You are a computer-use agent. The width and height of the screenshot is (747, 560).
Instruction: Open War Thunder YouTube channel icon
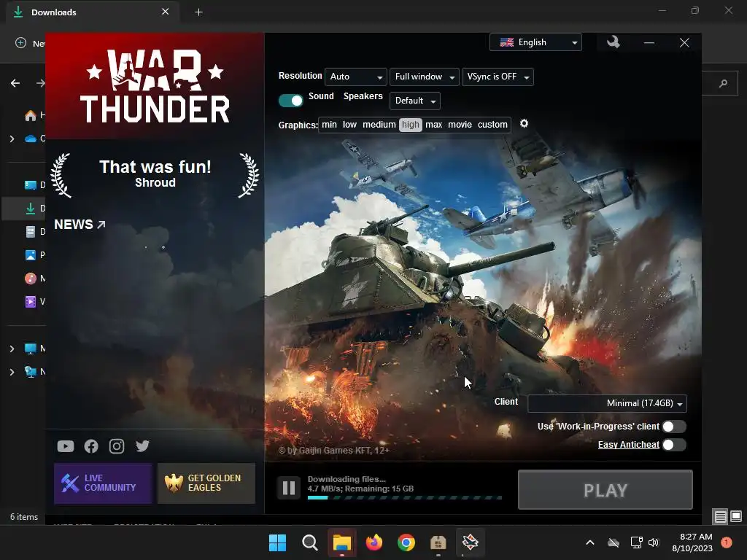click(x=66, y=446)
